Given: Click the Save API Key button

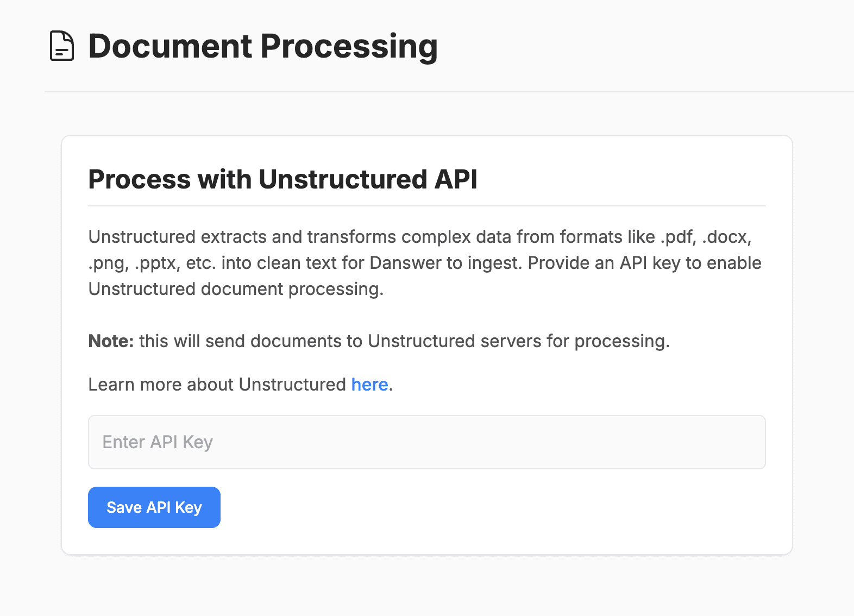Looking at the screenshot, I should pos(154,507).
